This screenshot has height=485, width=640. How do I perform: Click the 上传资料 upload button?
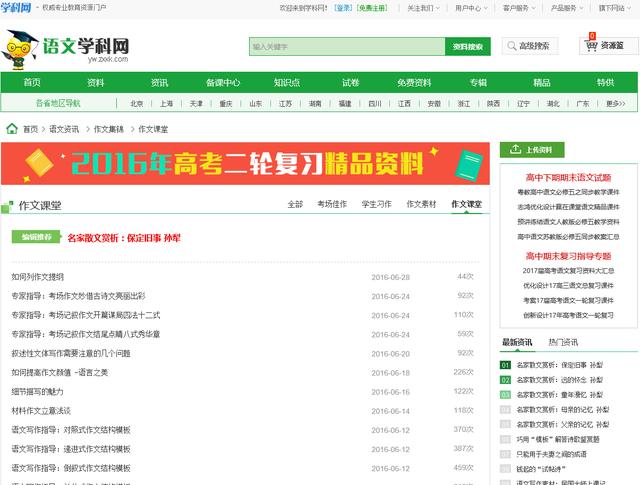coord(532,149)
